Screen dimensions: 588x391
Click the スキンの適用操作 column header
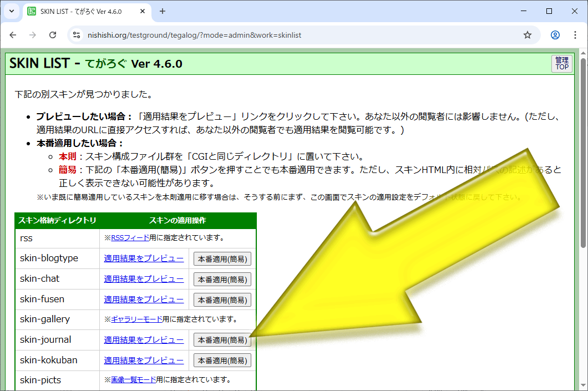(178, 220)
